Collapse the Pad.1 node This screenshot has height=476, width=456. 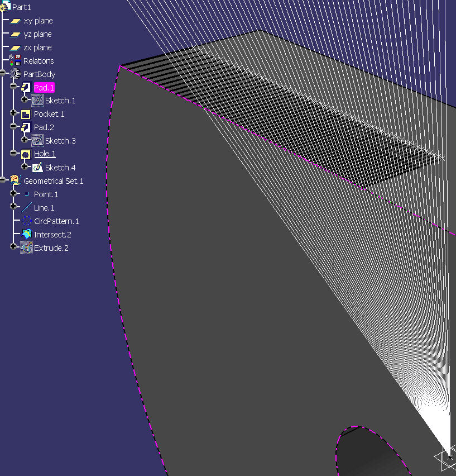[x=13, y=86]
